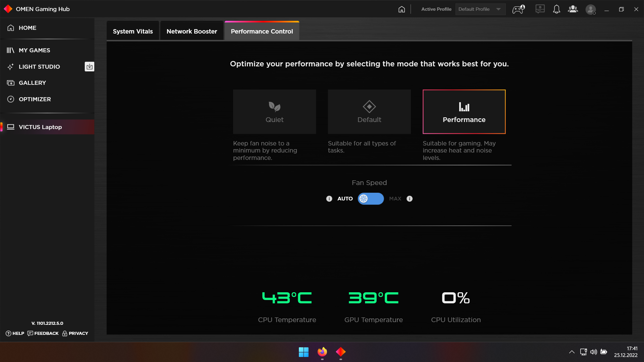The width and height of the screenshot is (644, 362).
Task: Switch to System Vitals tab
Action: pos(133,31)
